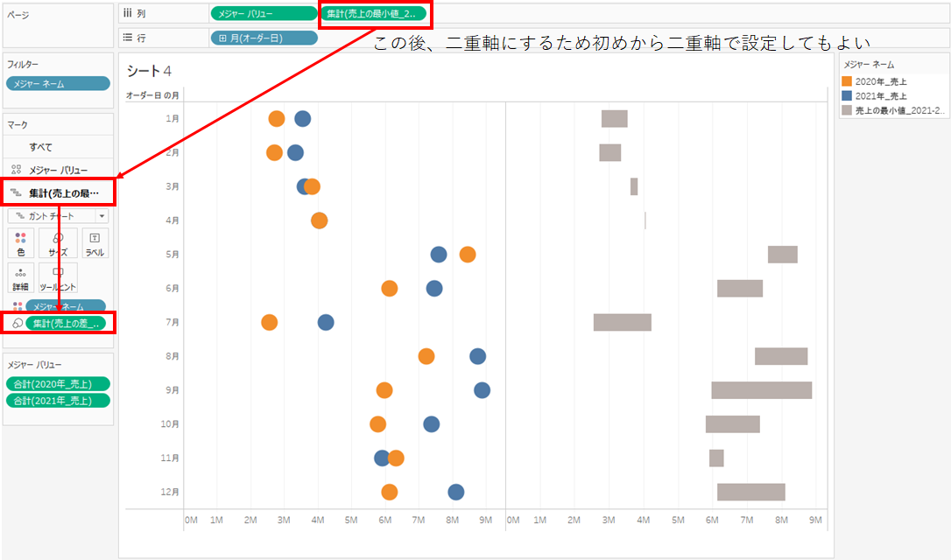Click color icon beside メジャー ネーム marks pill

[17, 306]
